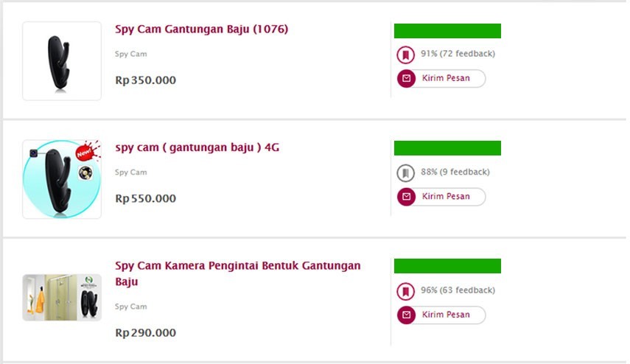Click feedback badge icon beside 96% rating
This screenshot has height=364, width=630.
click(x=405, y=291)
